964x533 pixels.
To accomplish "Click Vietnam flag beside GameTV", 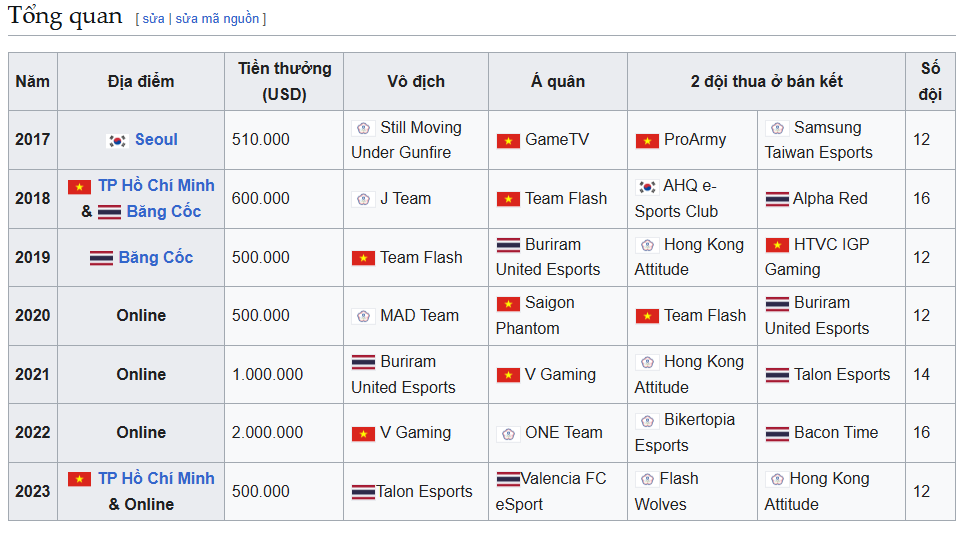I will pos(508,141).
